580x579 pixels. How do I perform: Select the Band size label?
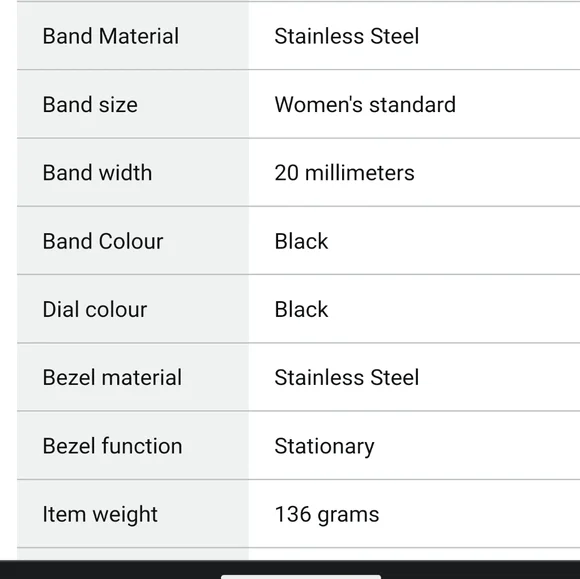click(90, 105)
